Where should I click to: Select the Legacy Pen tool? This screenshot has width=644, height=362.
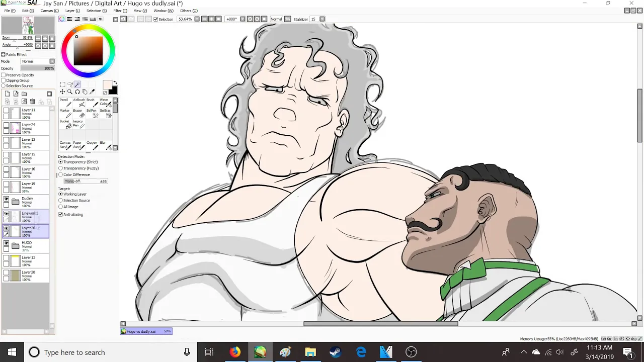(79, 124)
